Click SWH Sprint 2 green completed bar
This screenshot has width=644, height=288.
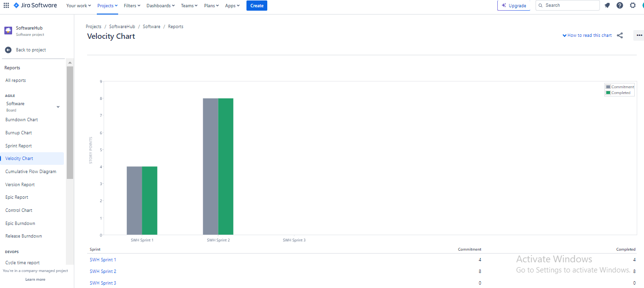click(226, 167)
